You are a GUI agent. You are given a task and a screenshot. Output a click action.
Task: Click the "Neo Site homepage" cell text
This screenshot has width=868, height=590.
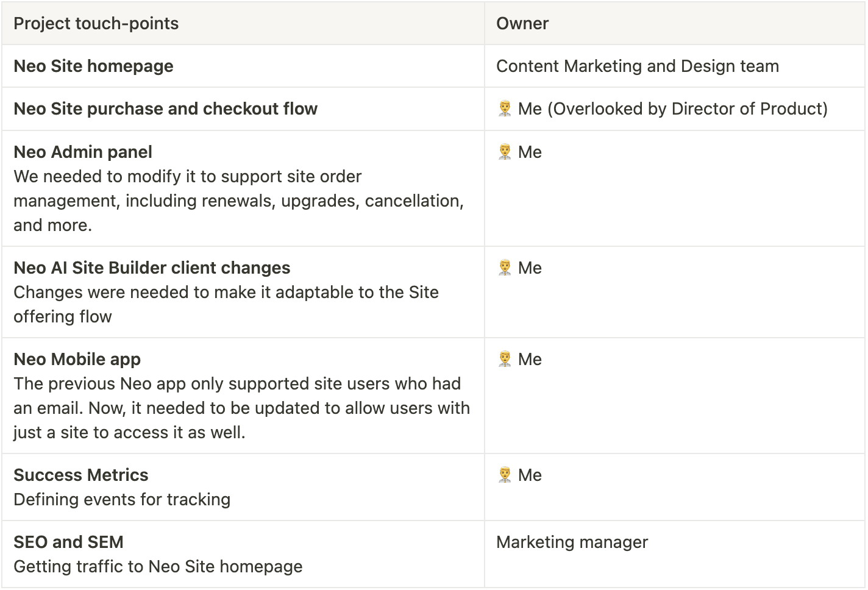click(93, 66)
